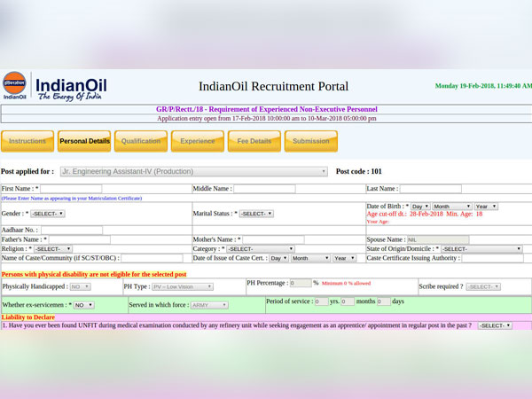532x399 pixels.
Task: Click the Minimum 0 % allowed note
Action: pyautogui.click(x=346, y=284)
